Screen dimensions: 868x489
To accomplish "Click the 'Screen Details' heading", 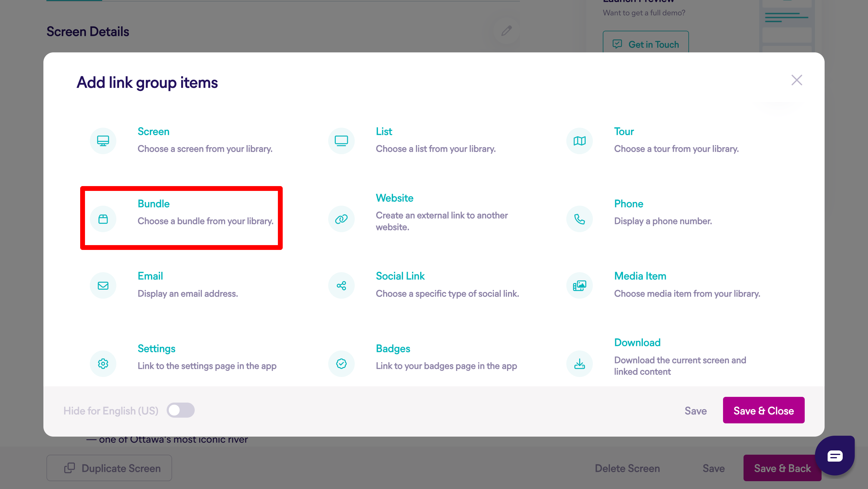I will [x=88, y=31].
